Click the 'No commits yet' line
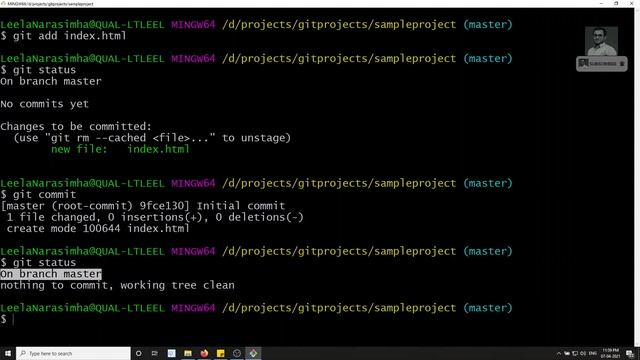The image size is (640, 360). [x=44, y=104]
